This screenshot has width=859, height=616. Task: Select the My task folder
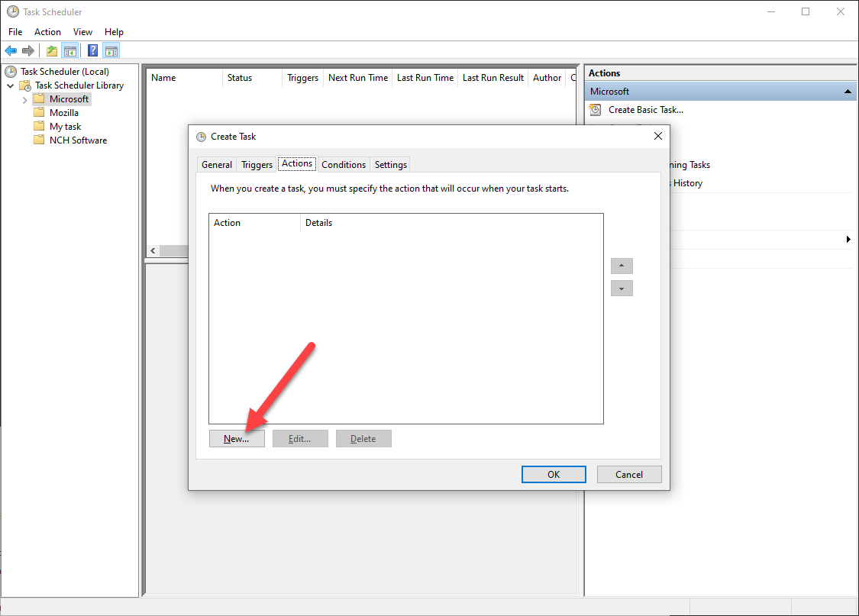coord(65,127)
